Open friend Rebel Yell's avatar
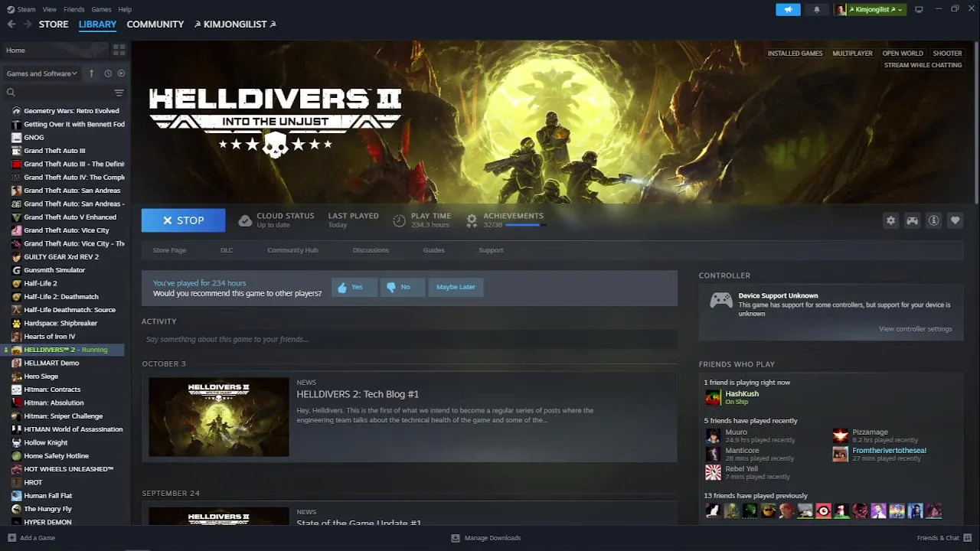 click(713, 473)
